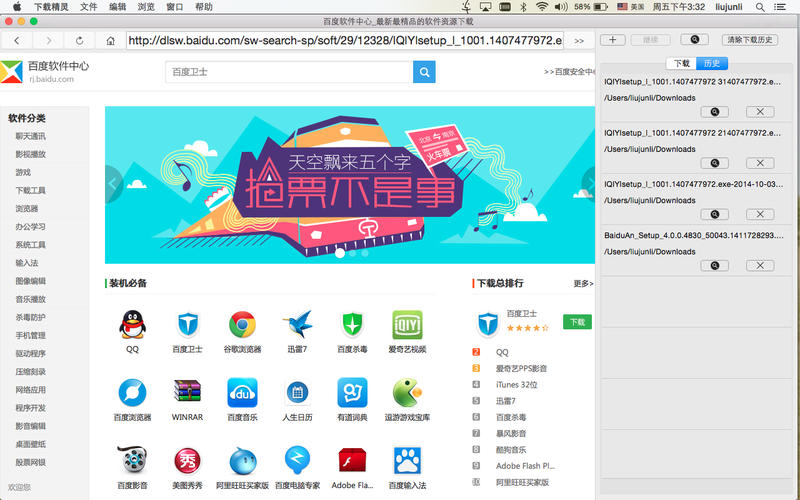The width and height of the screenshot is (800, 500).
Task: Open the 文件 menu
Action: pos(88,7)
